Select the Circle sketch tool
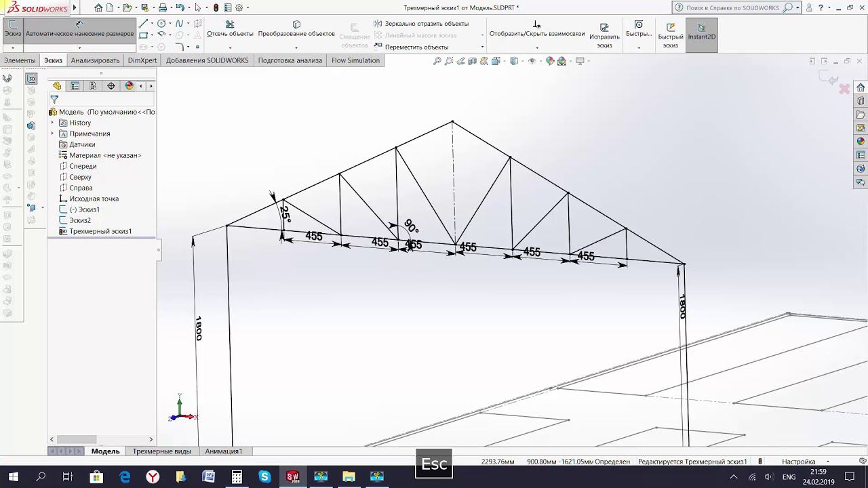 [x=161, y=24]
